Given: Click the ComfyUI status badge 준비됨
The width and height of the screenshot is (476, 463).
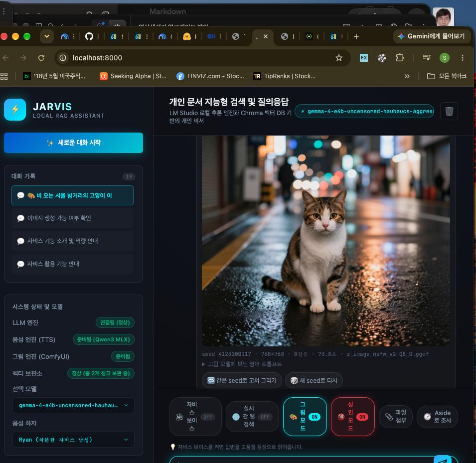Looking at the screenshot, I should coord(123,356).
